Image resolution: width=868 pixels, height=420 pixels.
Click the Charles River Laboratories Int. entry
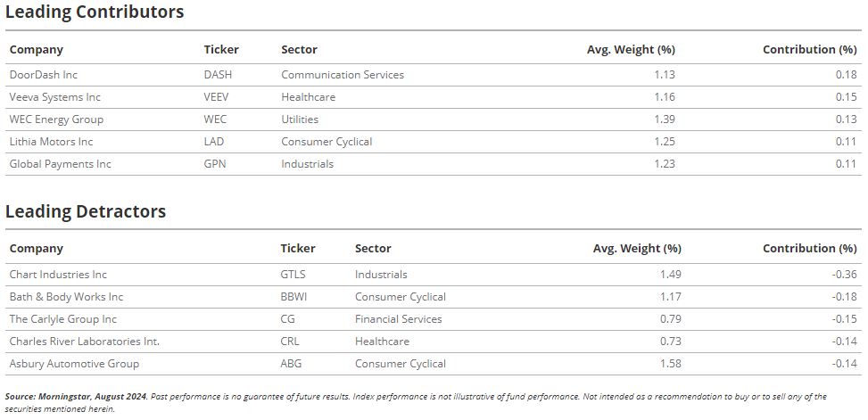pyautogui.click(x=84, y=341)
